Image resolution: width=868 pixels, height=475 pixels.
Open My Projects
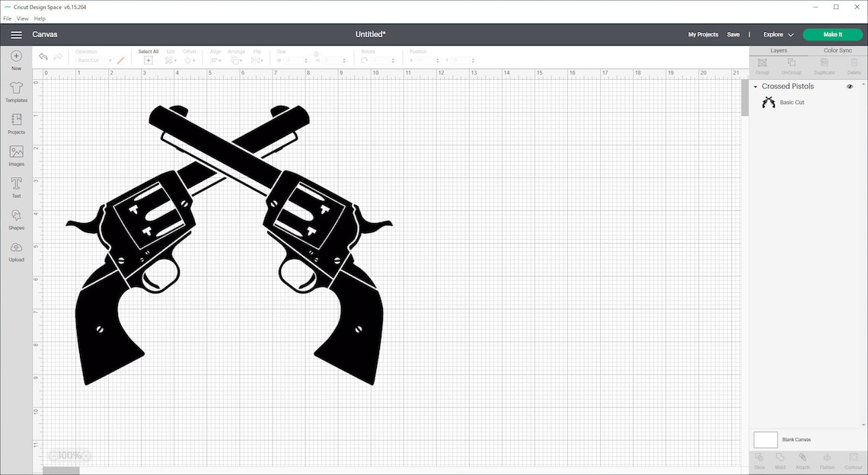pos(703,34)
